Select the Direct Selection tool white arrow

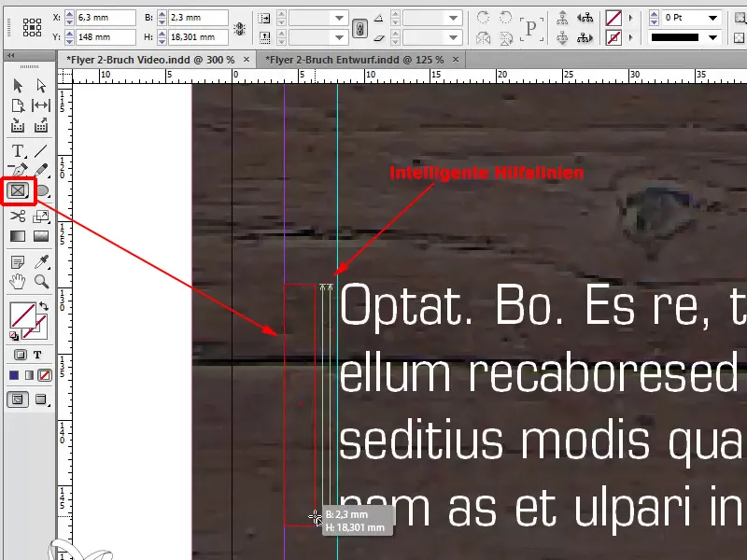(x=41, y=86)
